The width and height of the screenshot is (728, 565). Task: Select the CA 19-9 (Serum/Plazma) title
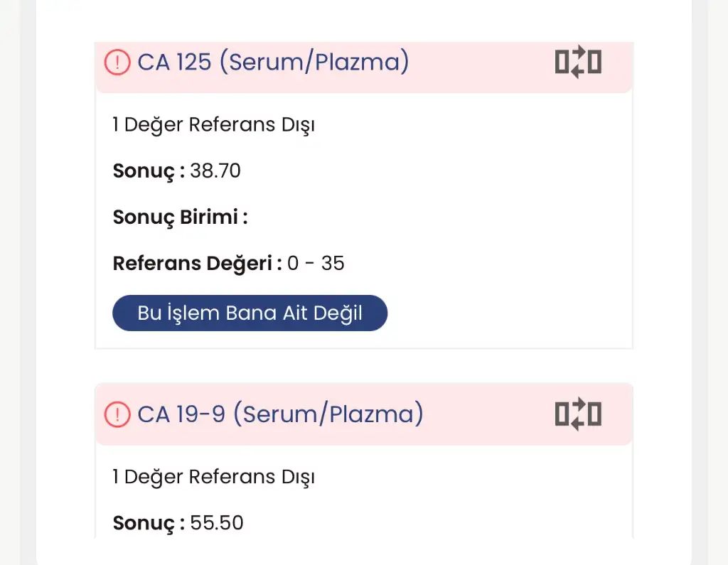pyautogui.click(x=280, y=414)
